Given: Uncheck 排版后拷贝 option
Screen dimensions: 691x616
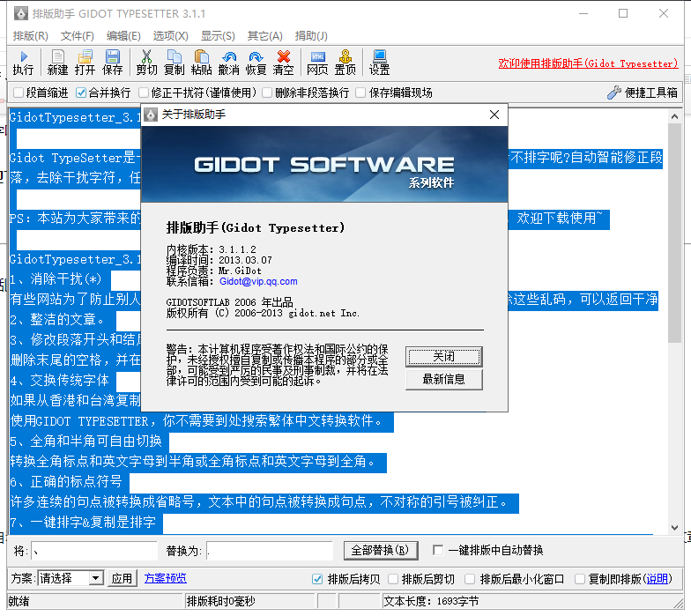Looking at the screenshot, I should [x=317, y=579].
